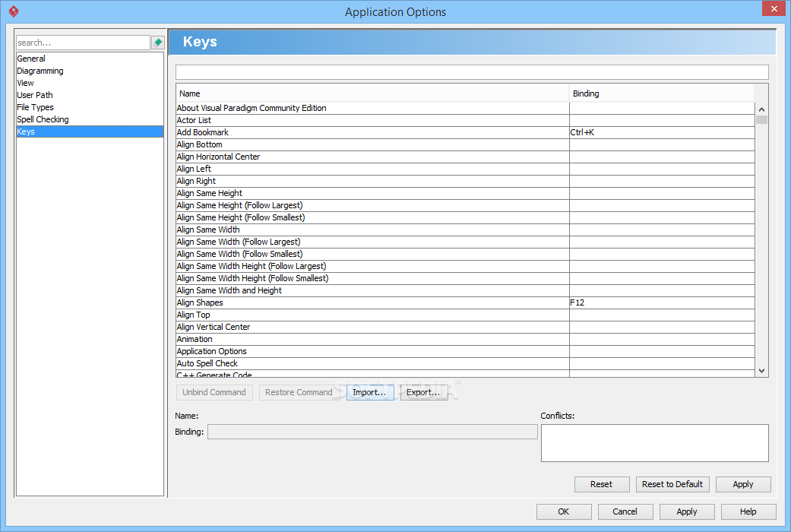The image size is (791, 532).
Task: Open the User Path category
Action: (90, 95)
